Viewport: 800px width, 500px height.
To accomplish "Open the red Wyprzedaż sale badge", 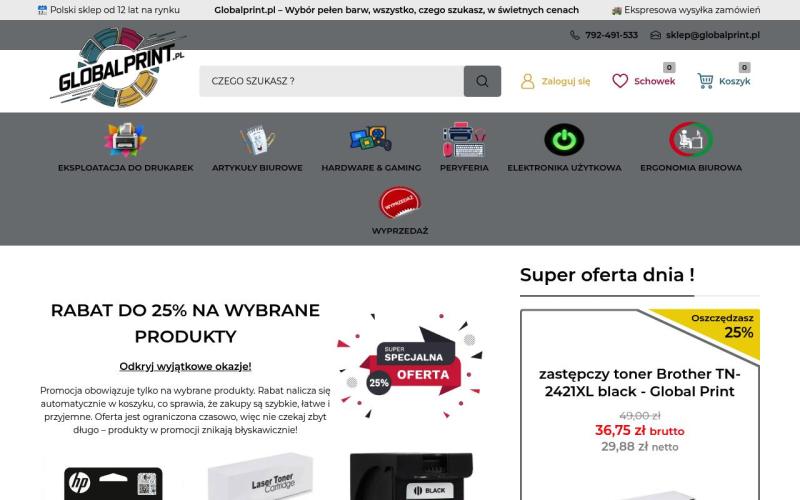I will click(399, 203).
